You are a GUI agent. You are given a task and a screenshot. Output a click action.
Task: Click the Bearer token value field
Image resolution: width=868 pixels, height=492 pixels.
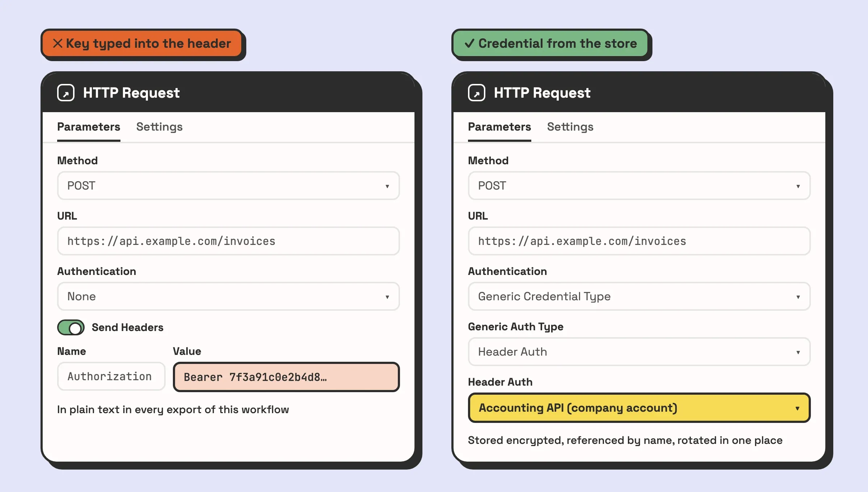(286, 377)
